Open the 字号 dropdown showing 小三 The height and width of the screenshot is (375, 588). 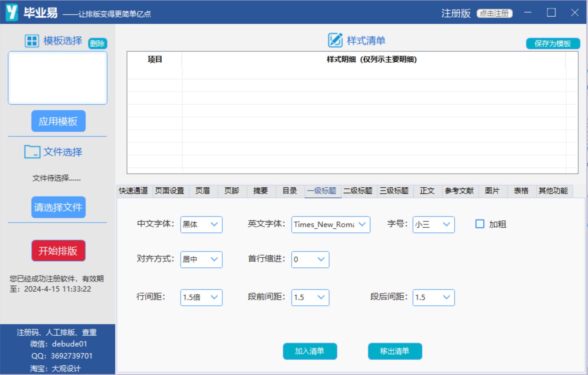click(434, 225)
